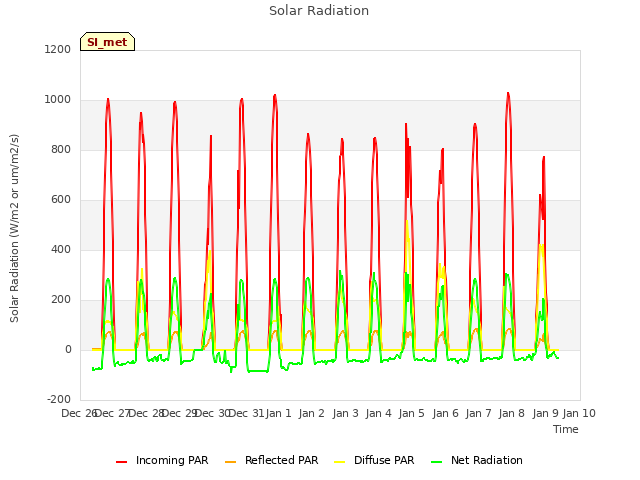This screenshot has height=480, width=640.
Task: Click the Jan 8 x-axis tick label
Action: 511,413
